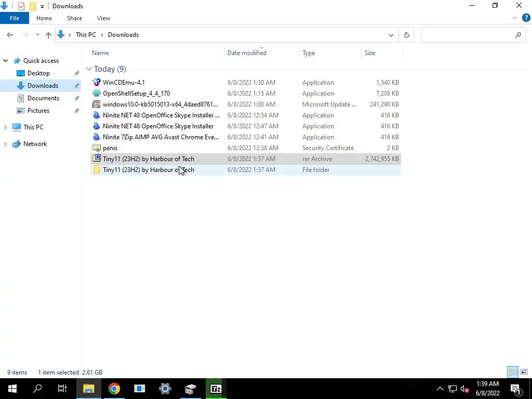This screenshot has height=399, width=532.
Task: Show hidden system tray icons
Action: click(x=440, y=389)
